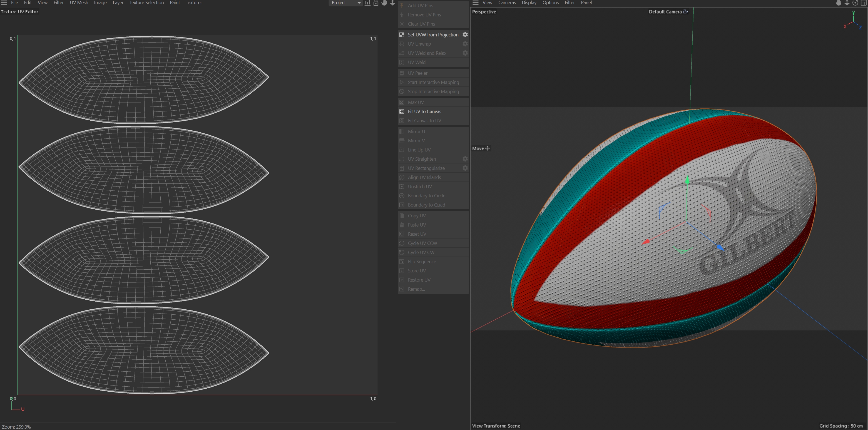Click the green Y axis gizmo arrow

[687, 180]
